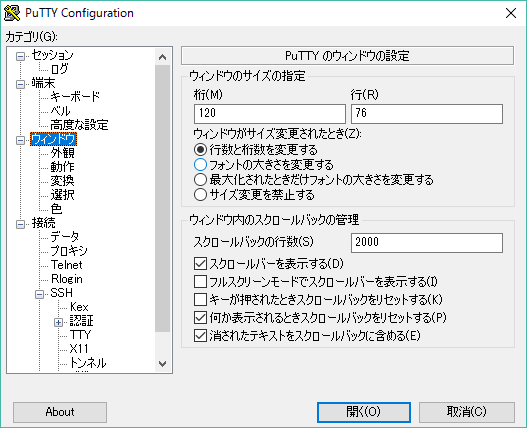Click the category tree scroll up arrow
The height and width of the screenshot is (428, 527).
coord(163,57)
